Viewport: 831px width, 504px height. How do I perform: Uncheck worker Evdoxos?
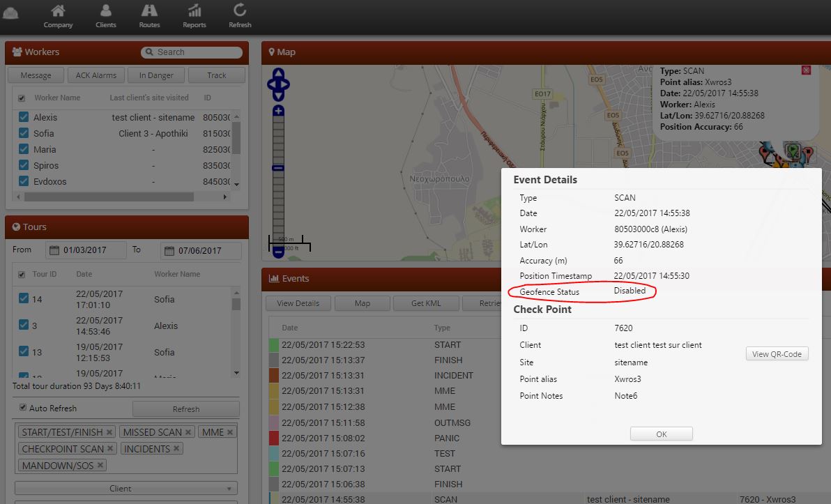(23, 181)
